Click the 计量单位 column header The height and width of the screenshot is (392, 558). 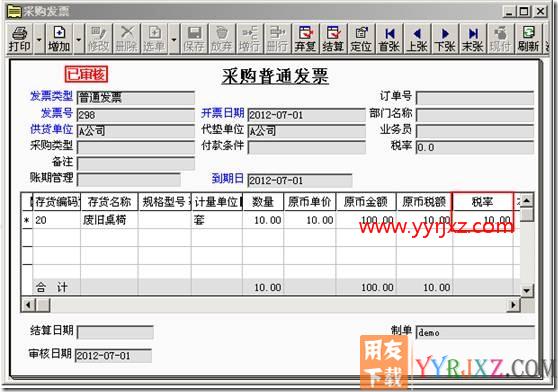point(217,202)
